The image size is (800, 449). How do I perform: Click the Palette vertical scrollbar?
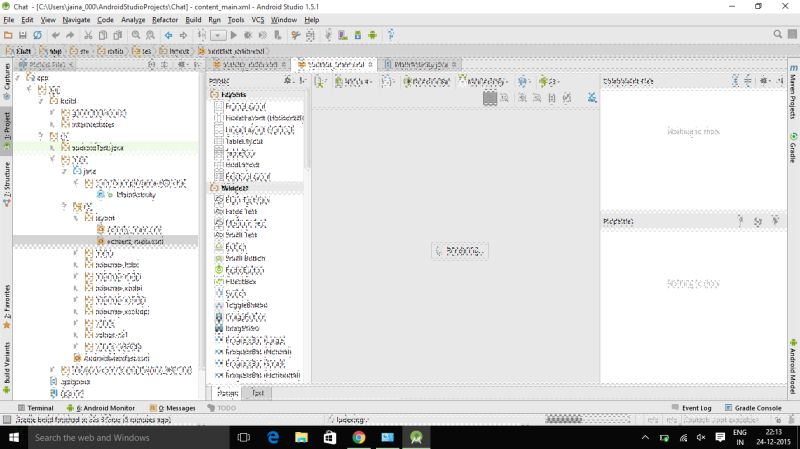coord(307,130)
